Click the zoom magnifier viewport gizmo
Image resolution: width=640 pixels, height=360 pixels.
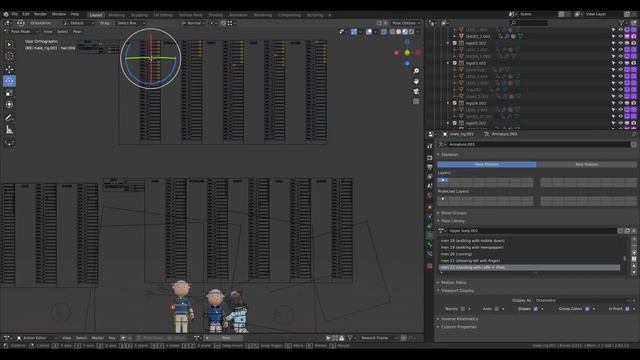(416, 71)
